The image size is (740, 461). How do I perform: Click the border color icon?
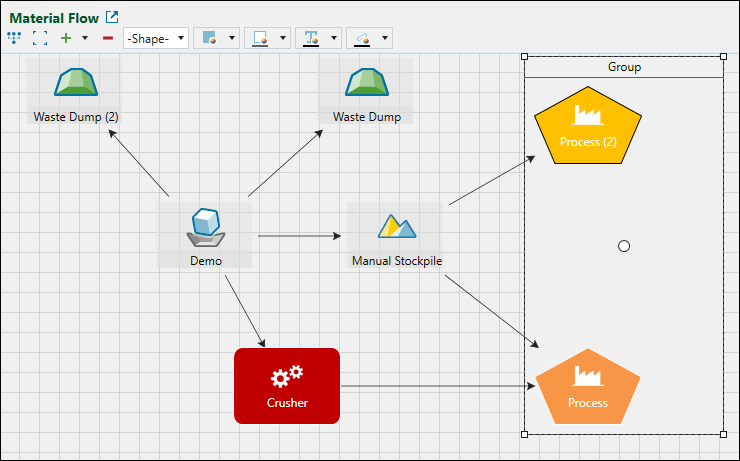tap(260, 38)
